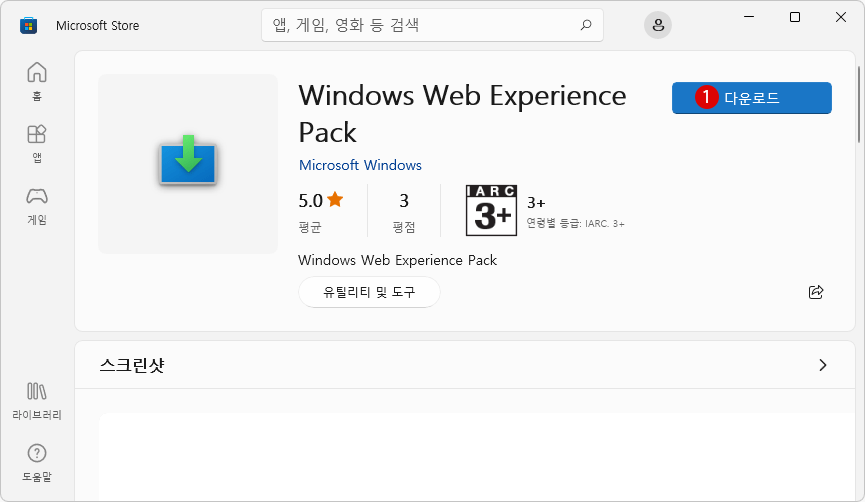Screen dimensions: 865x502
Task: Click the blue Download (다운로드) button
Action: coord(751,98)
